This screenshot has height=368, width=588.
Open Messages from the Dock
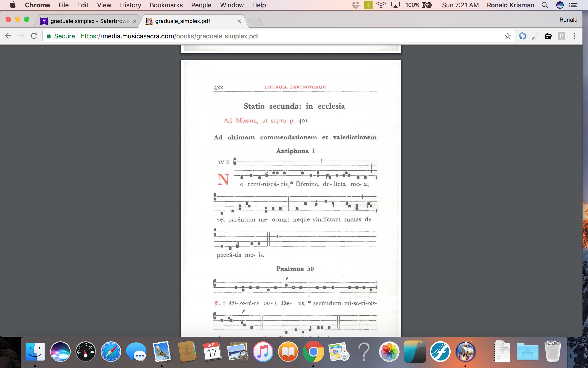click(x=136, y=352)
